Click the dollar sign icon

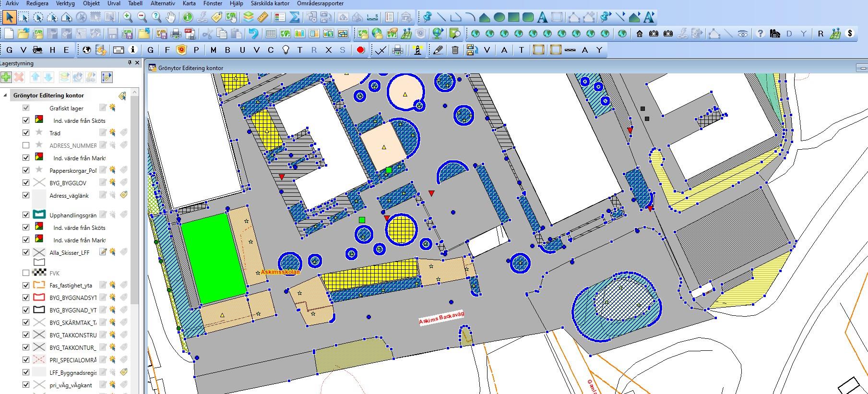pyautogui.click(x=850, y=34)
